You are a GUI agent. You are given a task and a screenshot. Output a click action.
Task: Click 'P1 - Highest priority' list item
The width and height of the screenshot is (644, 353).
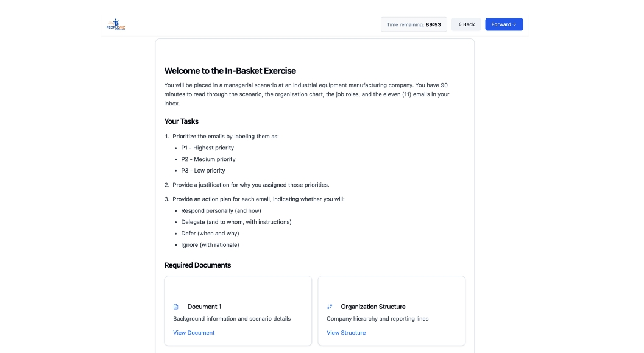[x=207, y=148]
